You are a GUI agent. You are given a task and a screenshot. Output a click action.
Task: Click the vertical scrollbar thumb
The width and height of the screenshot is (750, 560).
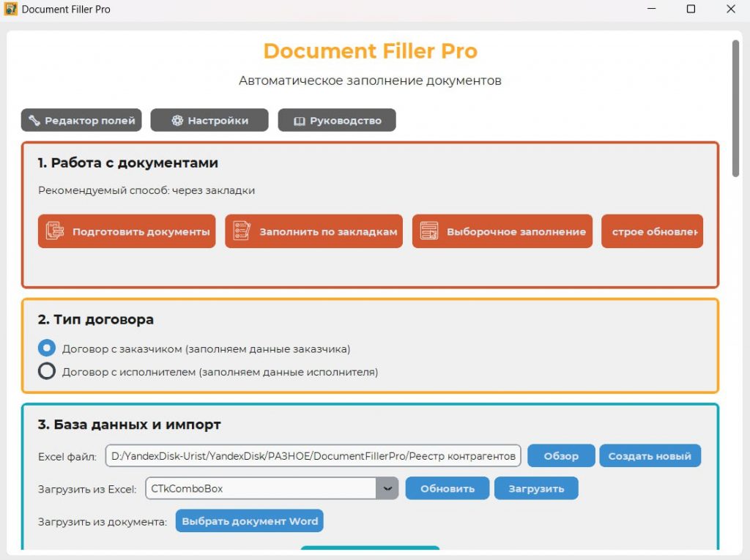[x=735, y=108]
